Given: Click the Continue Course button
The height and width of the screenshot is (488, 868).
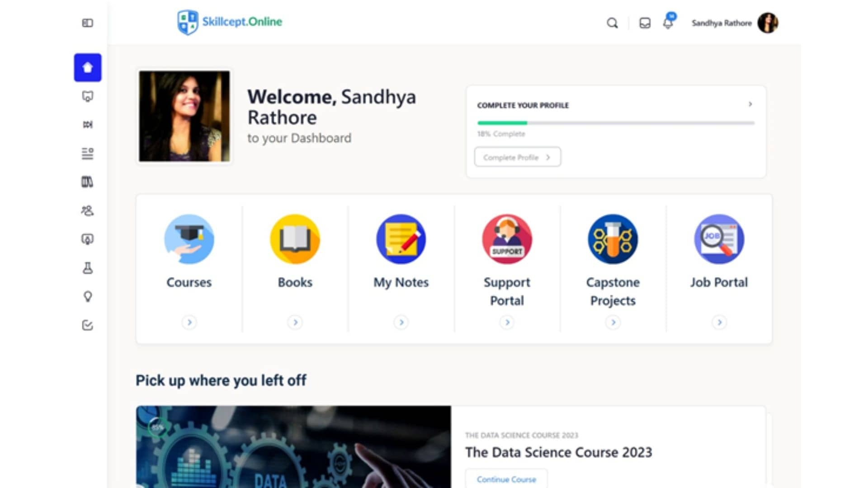Looking at the screenshot, I should (x=506, y=479).
